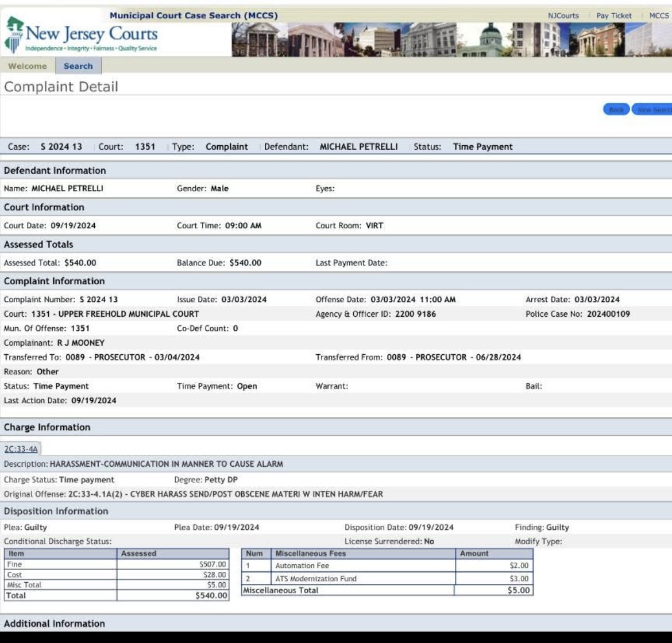Image resolution: width=672 pixels, height=643 pixels.
Task: Click the blue Back button
Action: point(616,110)
